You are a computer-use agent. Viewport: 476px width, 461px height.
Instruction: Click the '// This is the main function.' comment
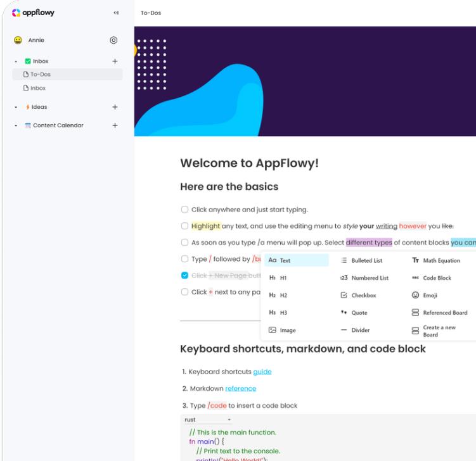tap(233, 433)
